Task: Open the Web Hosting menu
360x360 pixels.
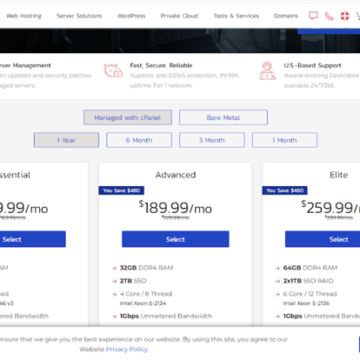Action: [x=24, y=16]
